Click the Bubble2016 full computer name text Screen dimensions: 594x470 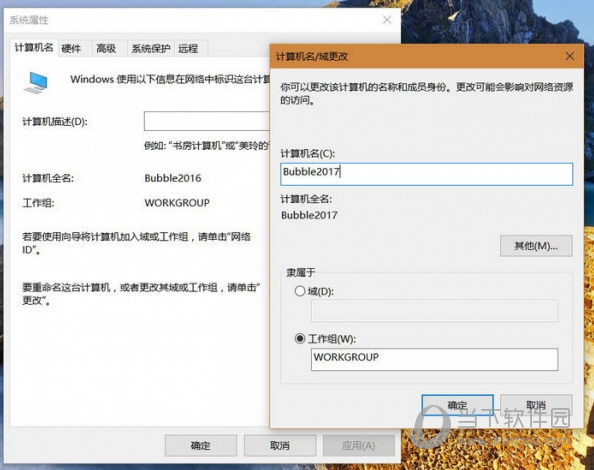pyautogui.click(x=173, y=178)
